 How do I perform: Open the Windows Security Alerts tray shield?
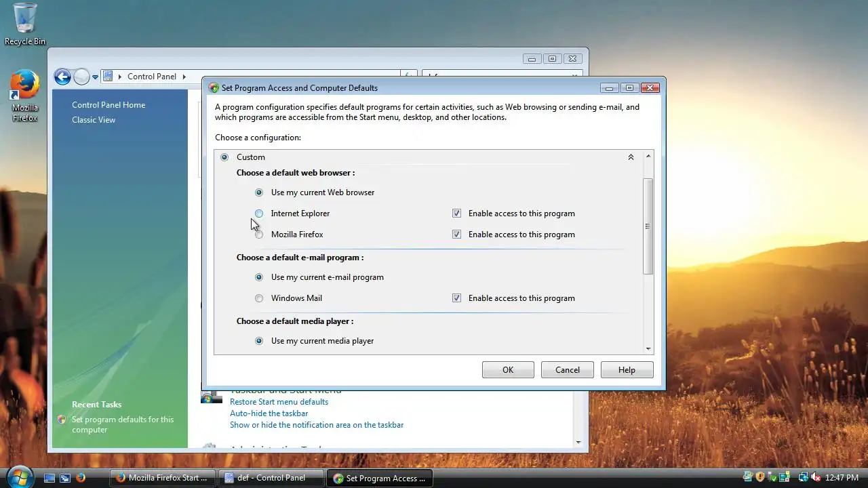[x=760, y=477]
